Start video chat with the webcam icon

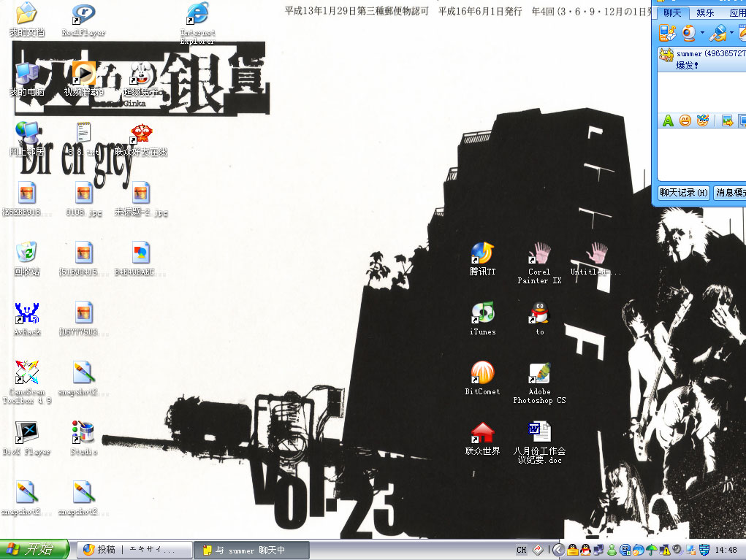[x=688, y=33]
